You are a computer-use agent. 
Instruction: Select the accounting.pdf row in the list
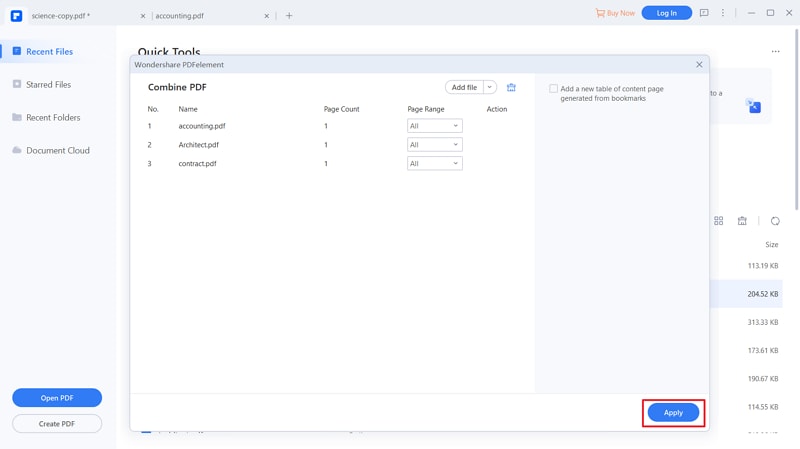point(332,126)
